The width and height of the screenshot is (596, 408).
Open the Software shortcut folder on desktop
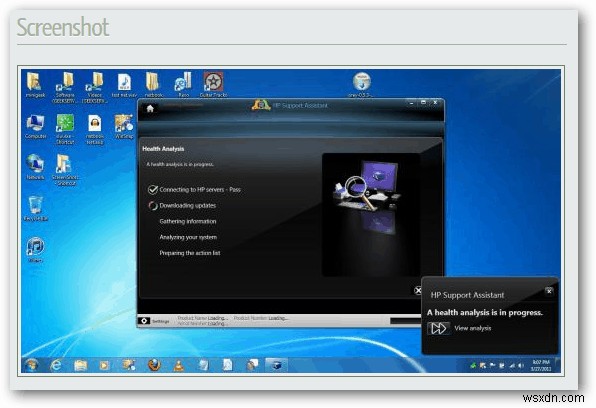pyautogui.click(x=65, y=87)
